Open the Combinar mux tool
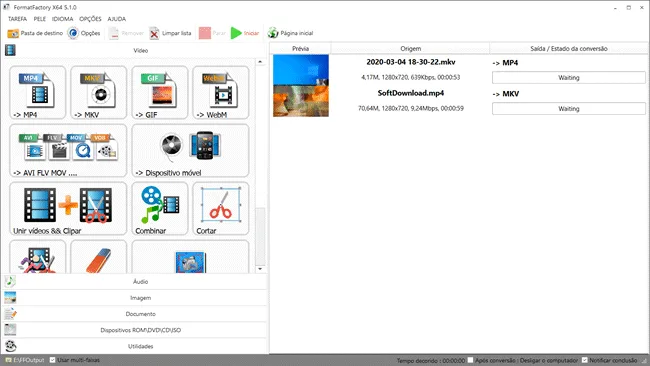 click(160, 208)
